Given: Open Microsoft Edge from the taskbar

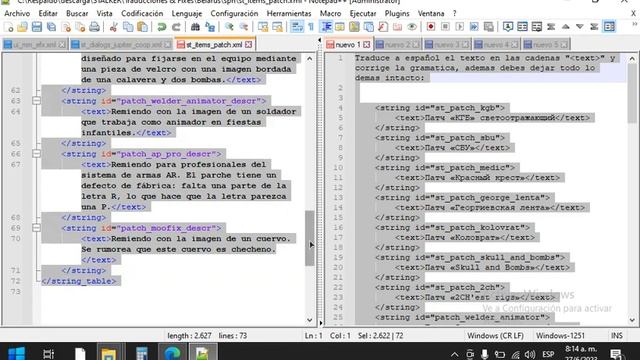Looking at the screenshot, I should click(x=172, y=353).
